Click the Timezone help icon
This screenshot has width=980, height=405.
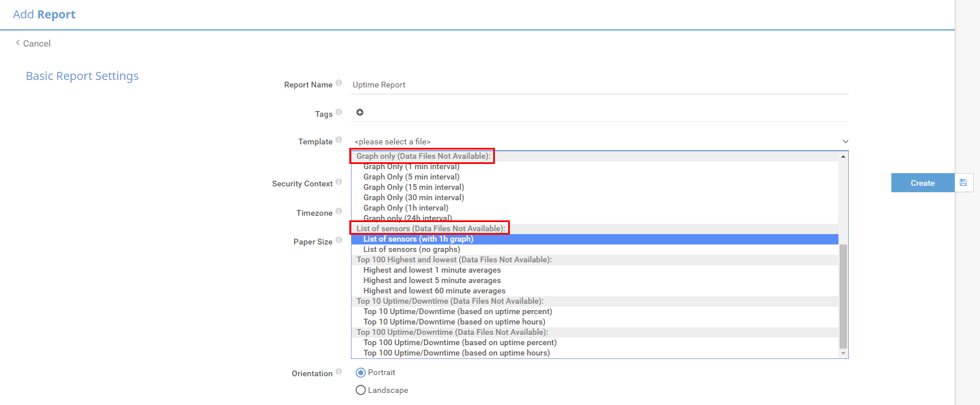(x=339, y=211)
